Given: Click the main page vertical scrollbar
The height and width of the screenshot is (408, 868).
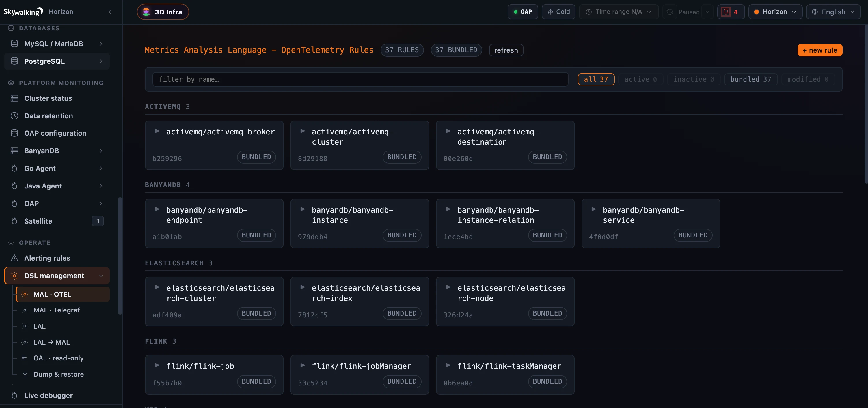Looking at the screenshot, I should coord(866,104).
